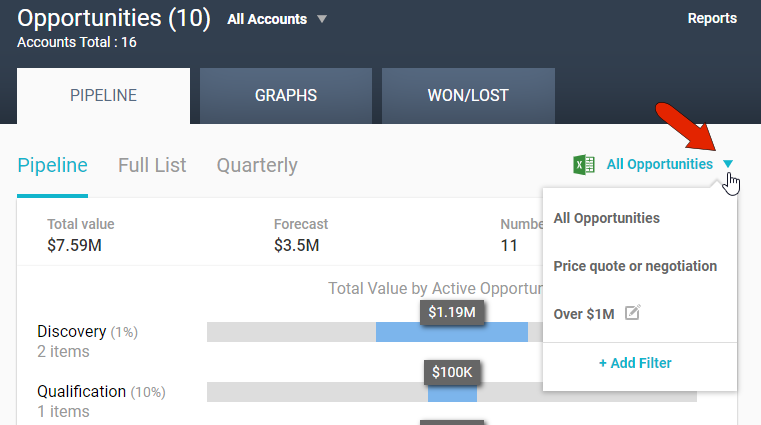Viewport: 761px width, 425px height.
Task: Select the uppercase PIPELINE main tab
Action: click(x=103, y=96)
